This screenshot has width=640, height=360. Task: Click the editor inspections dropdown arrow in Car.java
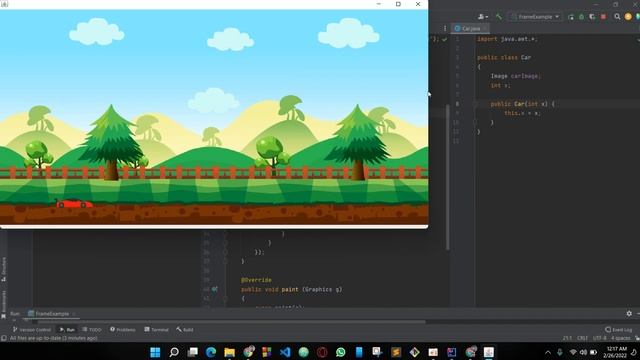coord(638,40)
